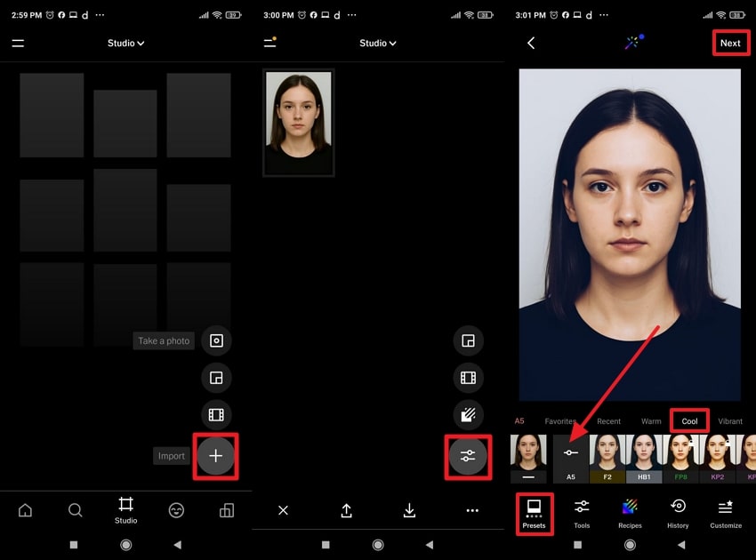Apply the F2 preset

[607, 458]
